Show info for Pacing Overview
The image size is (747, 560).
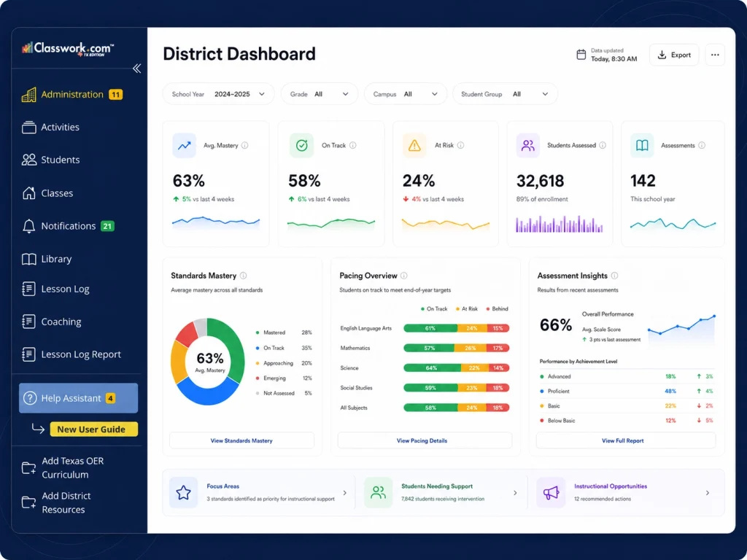404,275
